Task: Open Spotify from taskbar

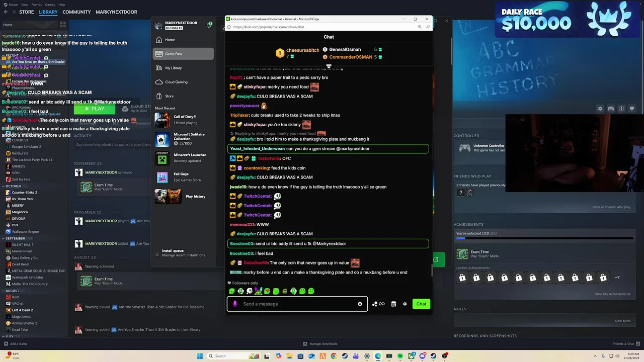Action: (400, 356)
